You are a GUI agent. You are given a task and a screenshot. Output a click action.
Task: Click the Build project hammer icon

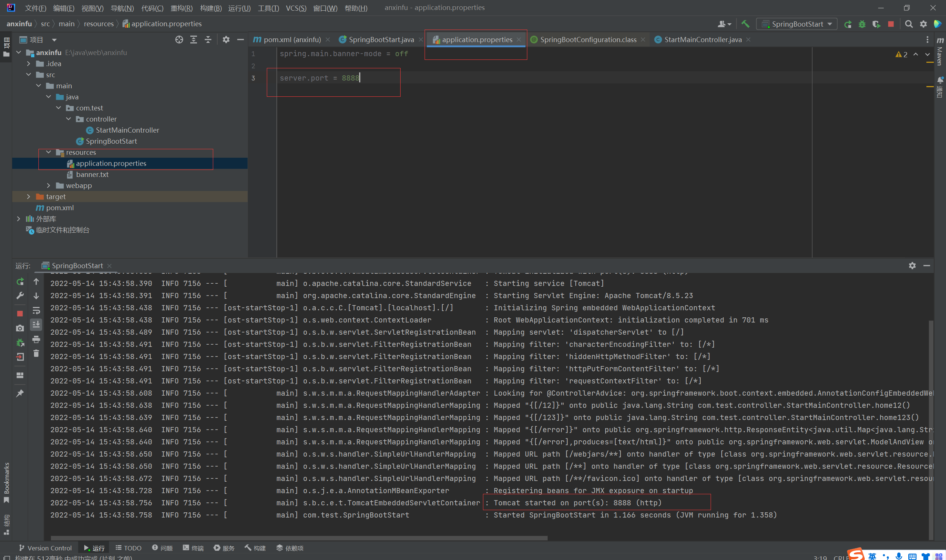(745, 24)
